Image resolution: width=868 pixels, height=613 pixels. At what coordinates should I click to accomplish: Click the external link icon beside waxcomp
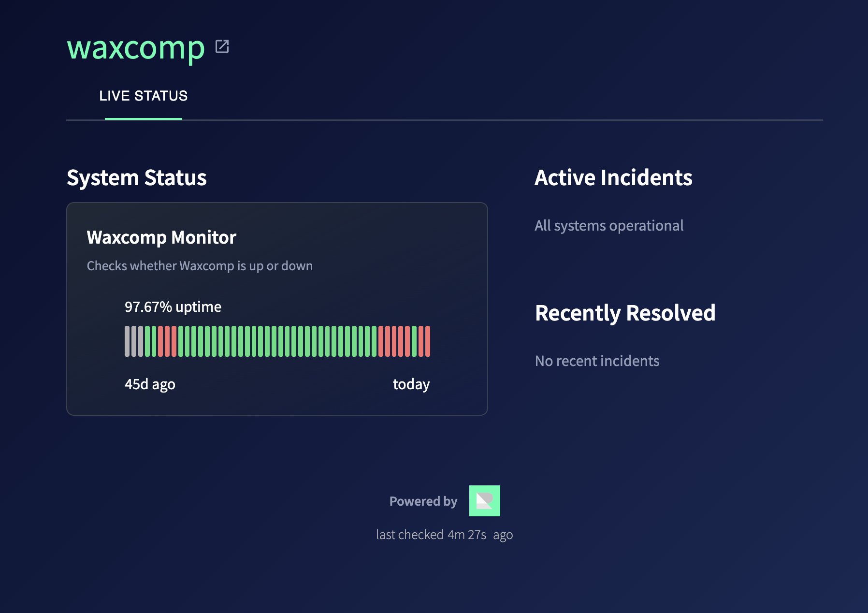point(222,47)
